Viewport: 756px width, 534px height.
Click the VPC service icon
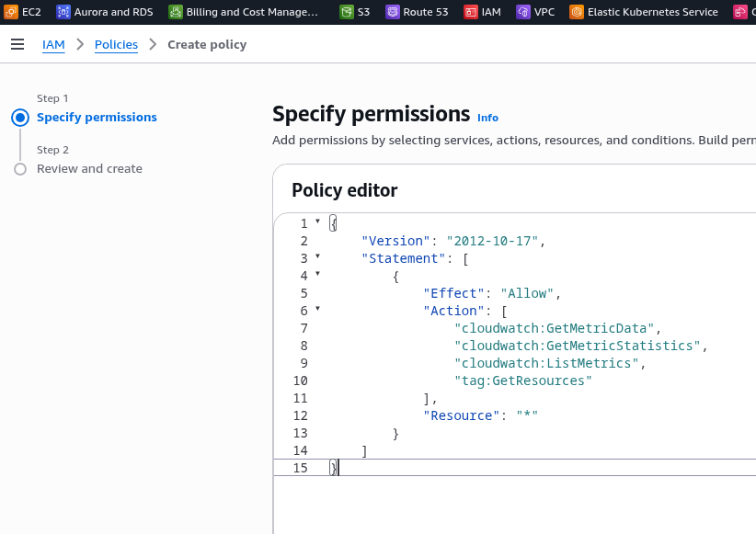coord(523,13)
